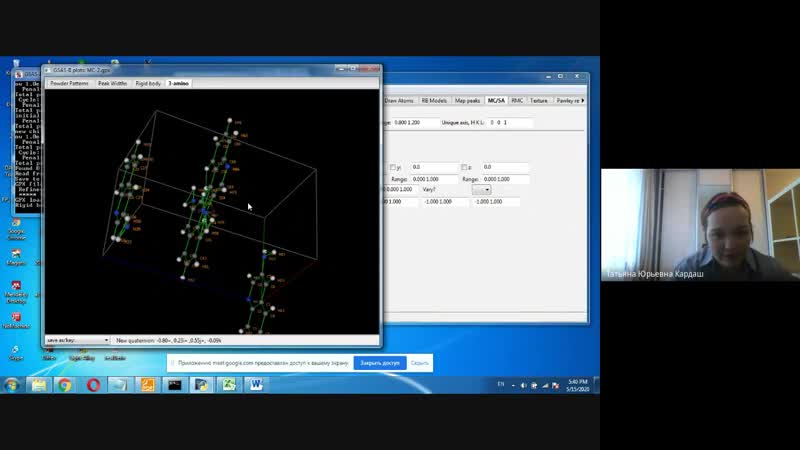Screen dimensions: 800x450
Task: Toggle the y refinement checkbox
Action: [392, 167]
